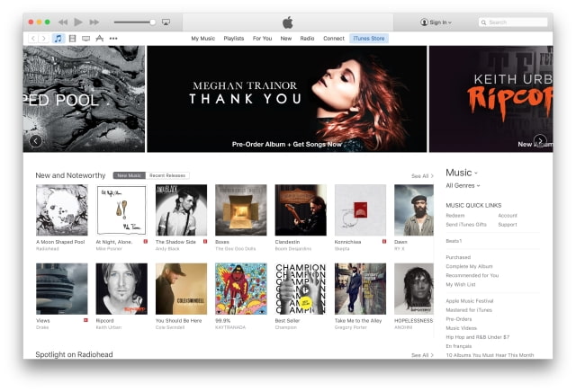Click the explicit badge beside Views
Screen dimensions: 576x392
[85, 320]
